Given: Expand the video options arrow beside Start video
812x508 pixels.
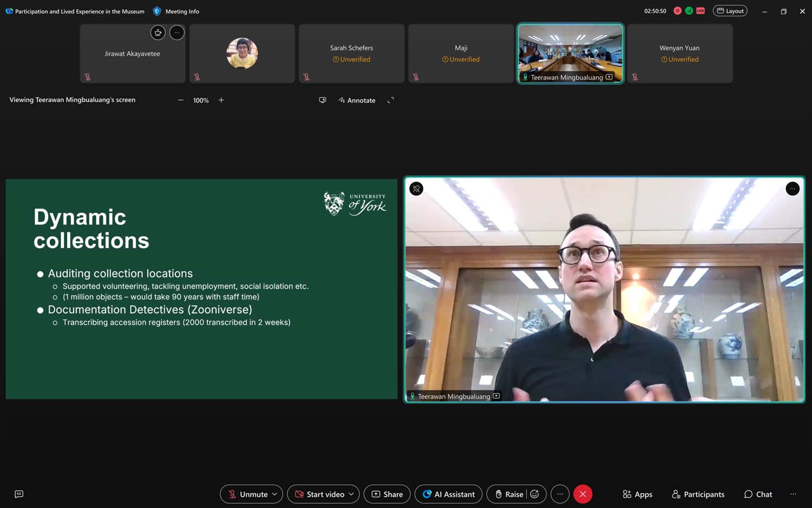Looking at the screenshot, I should tap(351, 494).
